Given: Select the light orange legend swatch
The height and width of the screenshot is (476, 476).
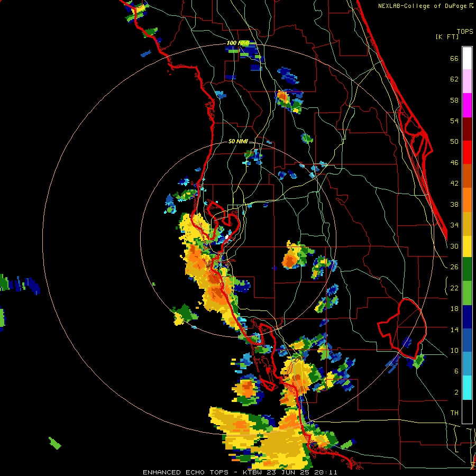Looking at the screenshot, I should 467,200.
